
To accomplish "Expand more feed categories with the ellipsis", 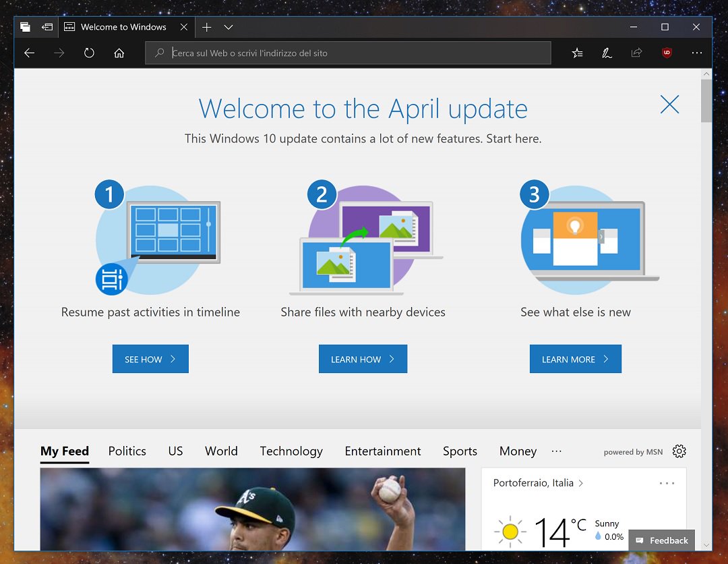I will [x=557, y=451].
